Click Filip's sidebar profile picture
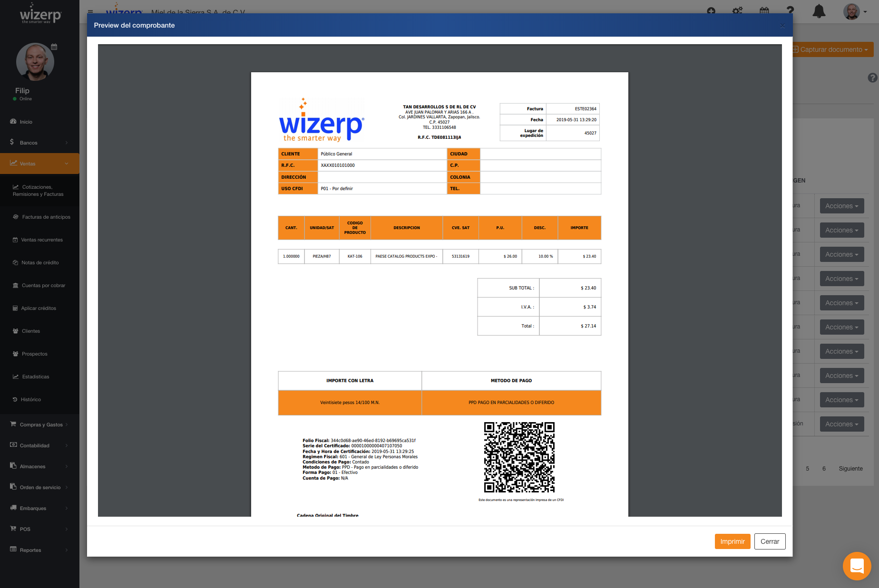879x588 pixels. pyautogui.click(x=35, y=62)
